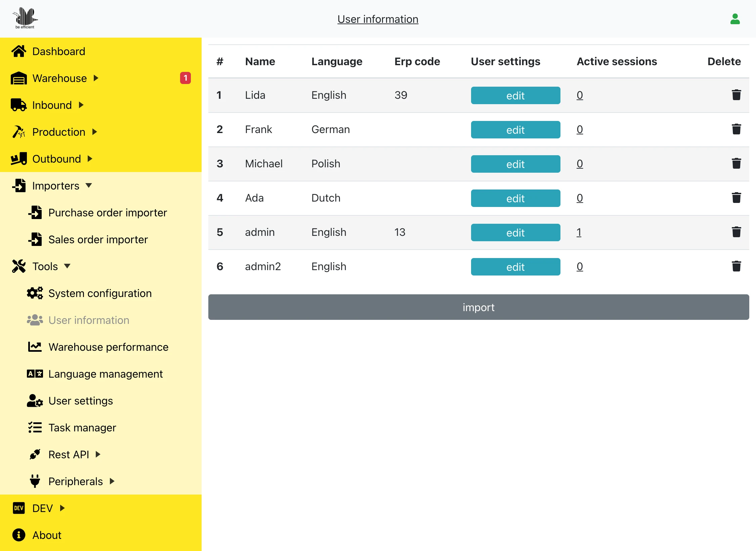The image size is (756, 551).
Task: Collapse the Importers submenu arrow
Action: pyautogui.click(x=89, y=185)
